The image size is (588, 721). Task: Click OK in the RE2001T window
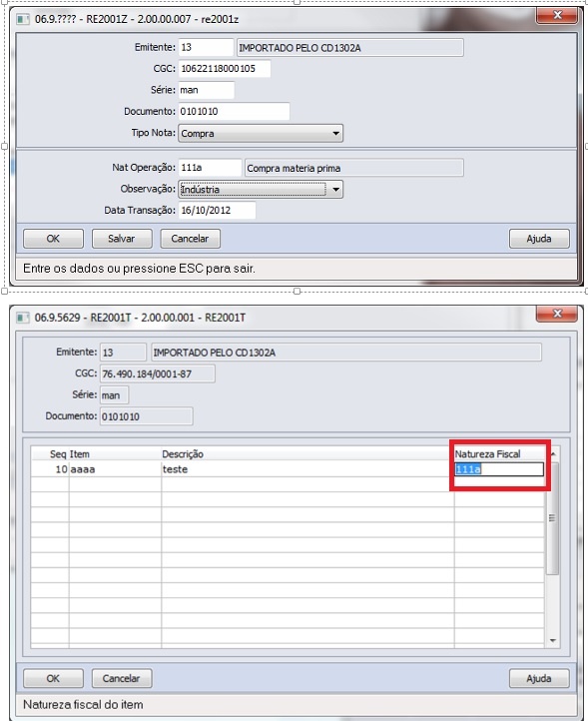click(x=53, y=678)
